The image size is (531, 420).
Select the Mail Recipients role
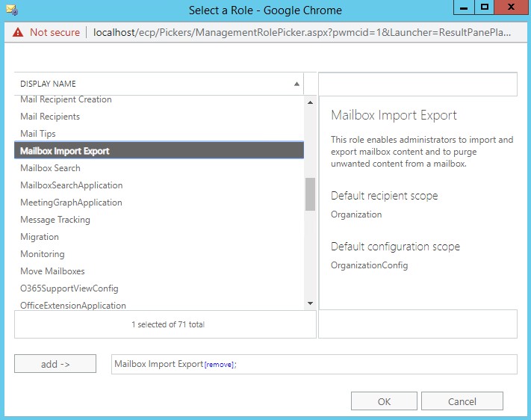(50, 117)
